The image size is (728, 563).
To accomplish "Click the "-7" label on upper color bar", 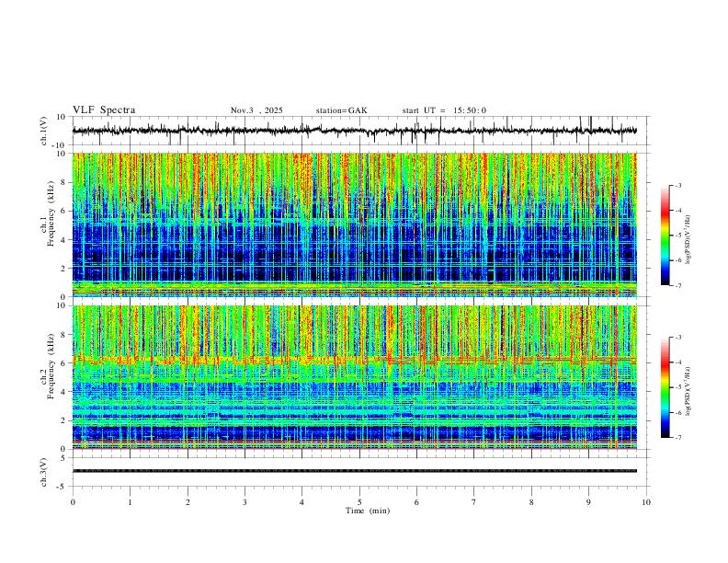I will pyautogui.click(x=678, y=286).
